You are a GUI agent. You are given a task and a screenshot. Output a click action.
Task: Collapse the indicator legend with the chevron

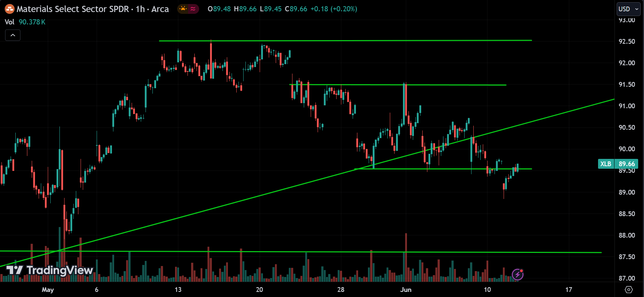pos(13,35)
